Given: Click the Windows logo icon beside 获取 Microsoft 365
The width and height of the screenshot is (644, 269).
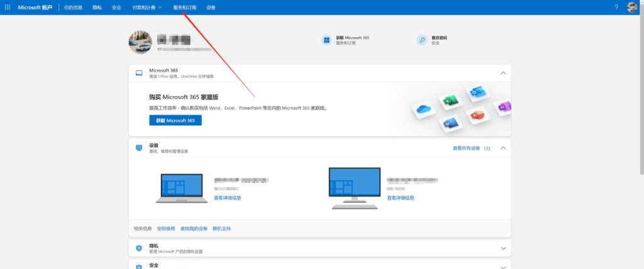Looking at the screenshot, I should [x=327, y=40].
